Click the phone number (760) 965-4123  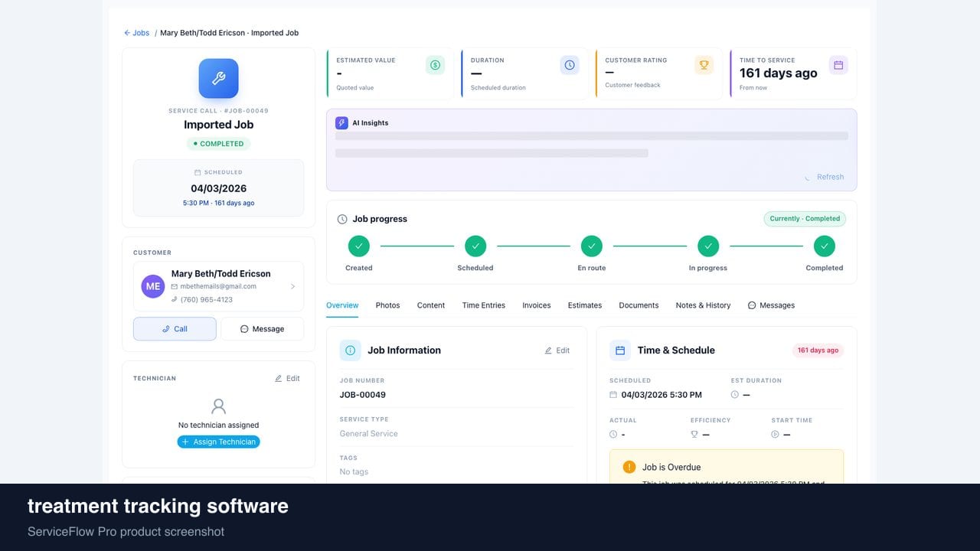point(207,300)
